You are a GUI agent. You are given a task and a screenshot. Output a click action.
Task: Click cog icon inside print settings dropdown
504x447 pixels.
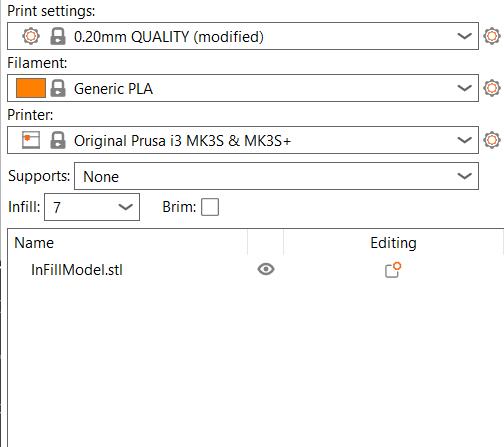31,36
